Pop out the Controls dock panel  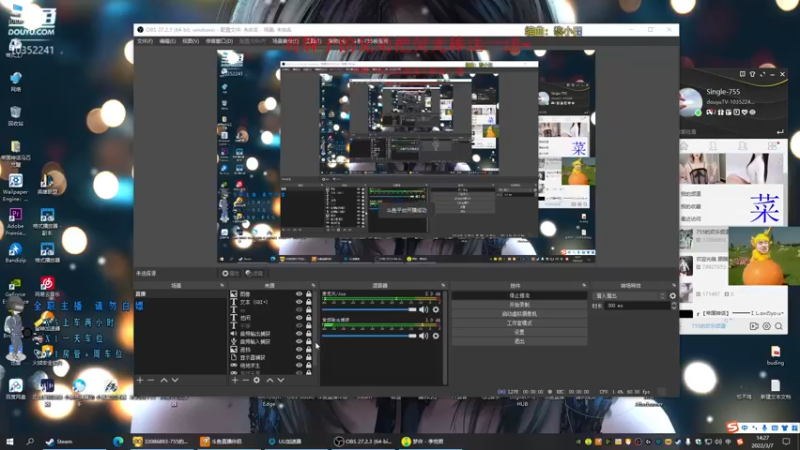pos(584,285)
